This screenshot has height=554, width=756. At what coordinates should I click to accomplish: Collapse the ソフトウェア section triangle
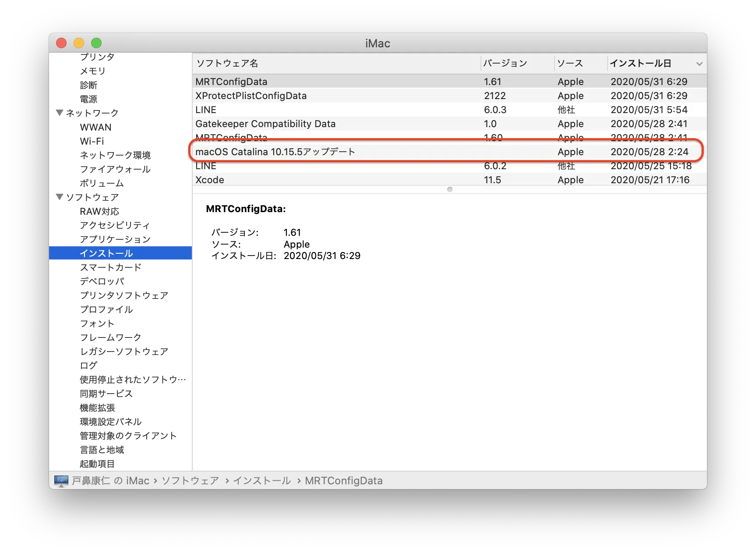[x=60, y=197]
